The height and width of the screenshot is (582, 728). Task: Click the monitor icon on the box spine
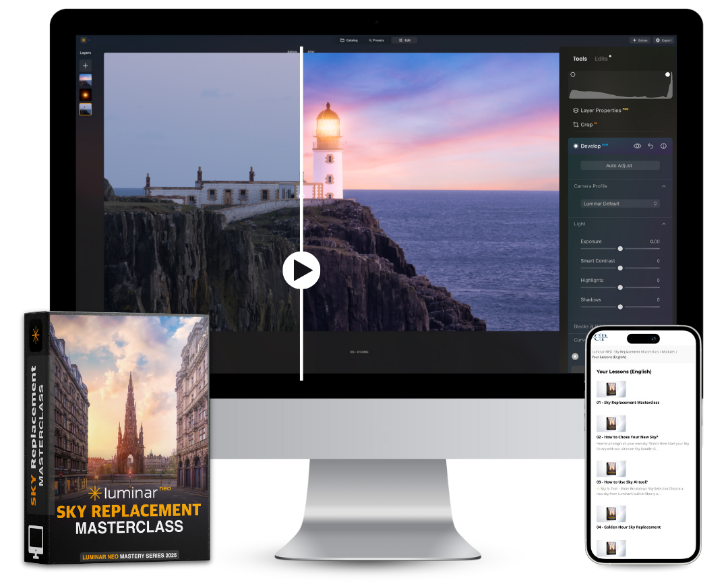36,542
